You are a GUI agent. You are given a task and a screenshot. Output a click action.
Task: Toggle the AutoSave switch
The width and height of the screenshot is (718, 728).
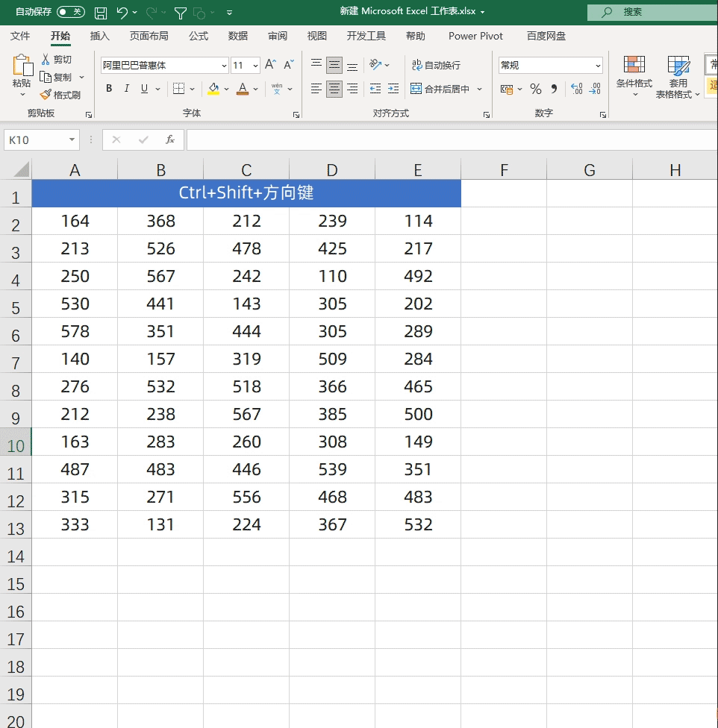point(71,12)
